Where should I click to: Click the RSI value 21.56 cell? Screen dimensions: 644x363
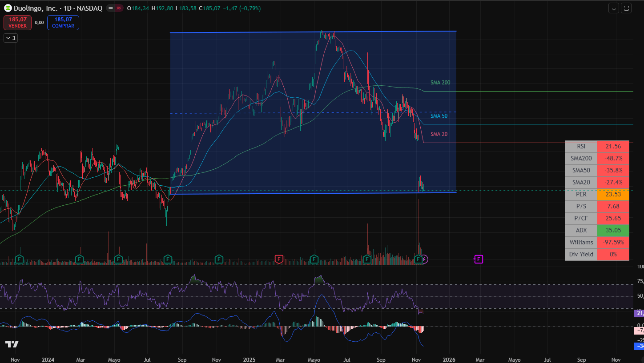tap(613, 147)
